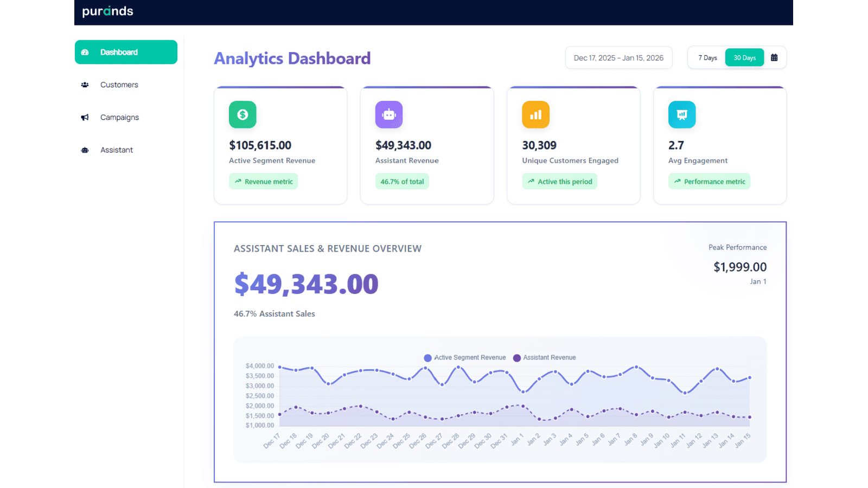Screen dimensions: 868x488
Task: Open Campaigns section
Action: click(119, 117)
